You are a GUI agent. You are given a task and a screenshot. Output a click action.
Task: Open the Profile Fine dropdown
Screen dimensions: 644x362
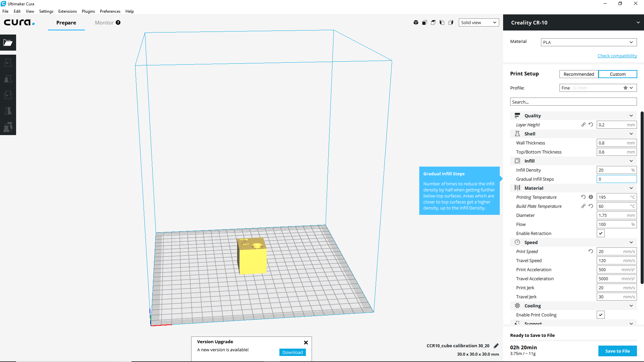(x=598, y=88)
